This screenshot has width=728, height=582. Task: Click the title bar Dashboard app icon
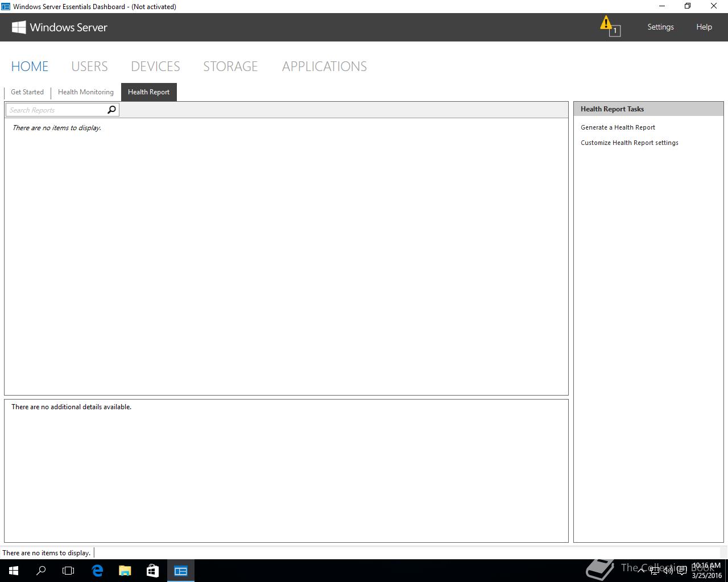pyautogui.click(x=6, y=6)
